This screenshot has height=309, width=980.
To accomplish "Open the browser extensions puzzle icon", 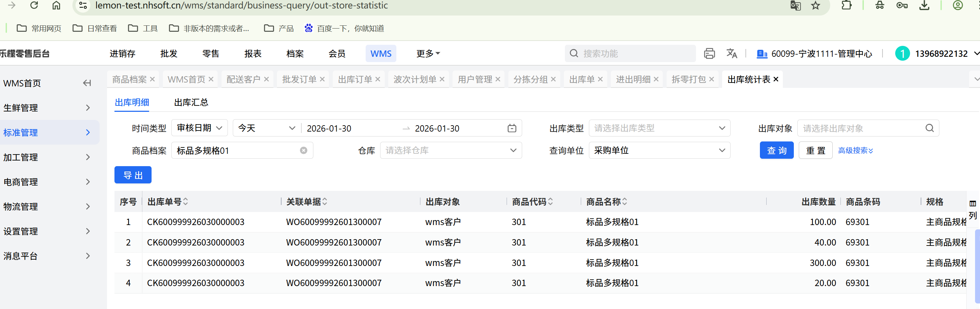I will [x=846, y=5].
